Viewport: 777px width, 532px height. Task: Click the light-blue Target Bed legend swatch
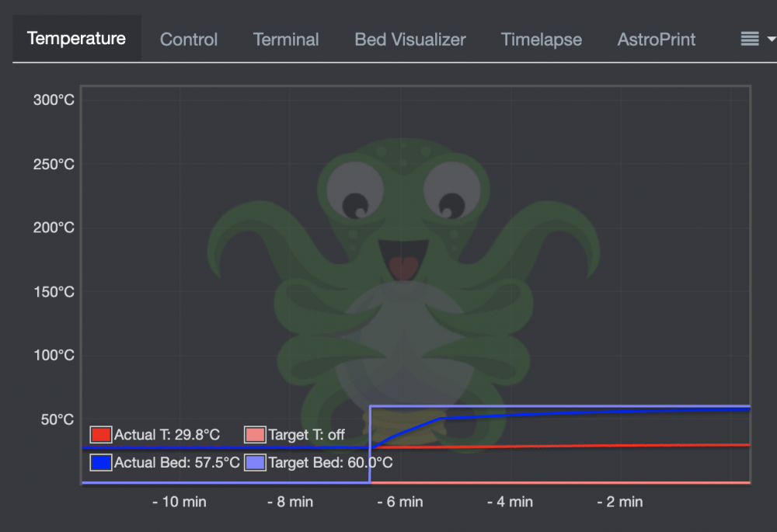pos(255,463)
